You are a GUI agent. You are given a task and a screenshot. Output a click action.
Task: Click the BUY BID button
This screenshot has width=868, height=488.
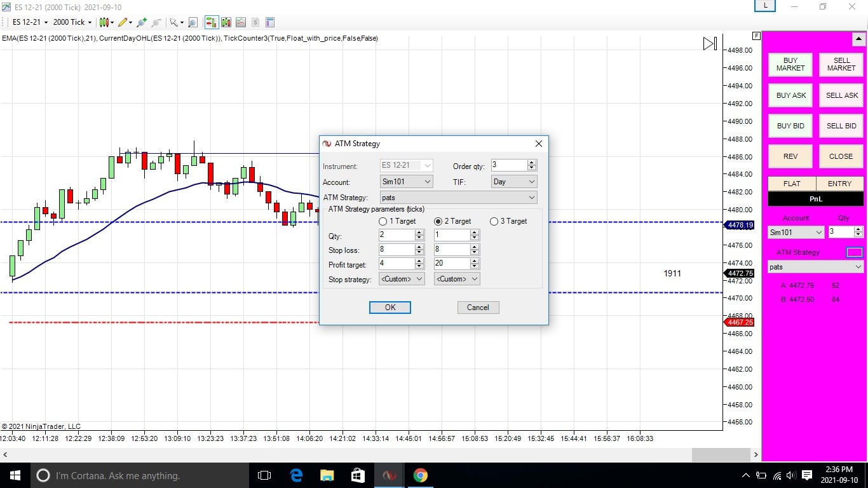790,126
